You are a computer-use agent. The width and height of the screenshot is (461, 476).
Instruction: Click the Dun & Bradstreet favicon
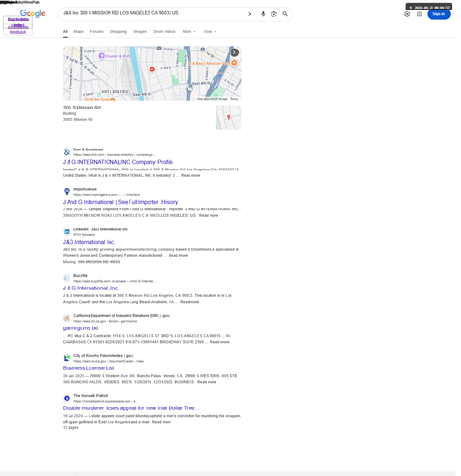[67, 151]
